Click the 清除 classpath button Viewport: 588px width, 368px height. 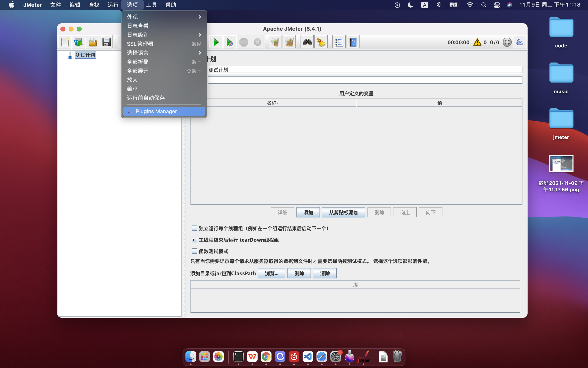click(325, 273)
